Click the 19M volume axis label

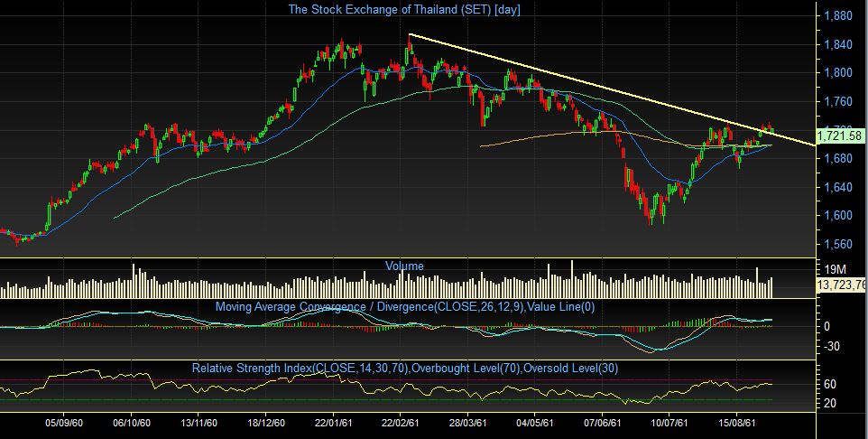pos(835,270)
